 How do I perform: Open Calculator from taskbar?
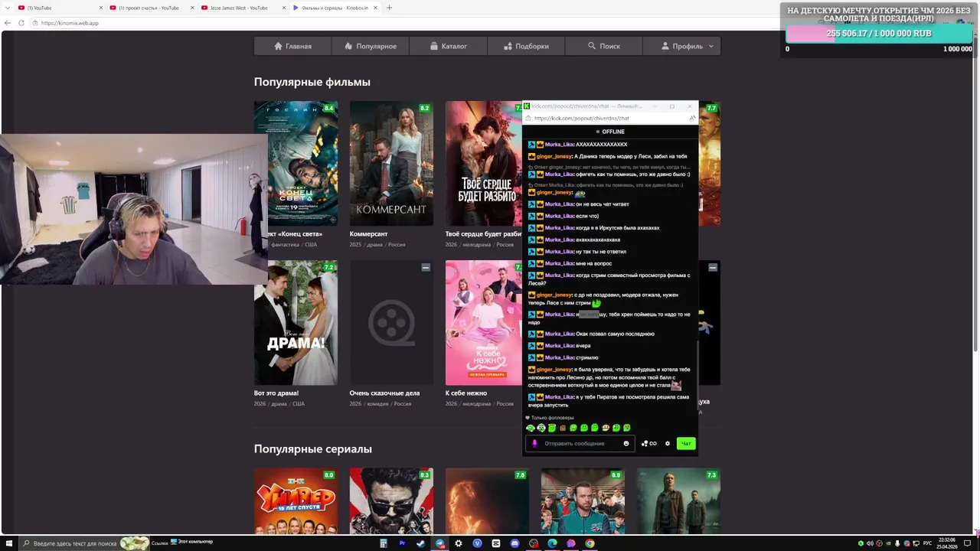[x=384, y=543]
